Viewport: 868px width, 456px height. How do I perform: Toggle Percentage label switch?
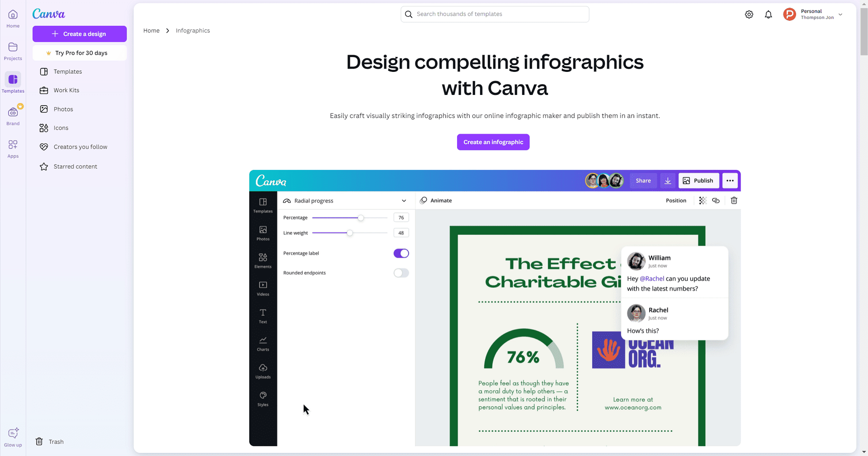401,254
